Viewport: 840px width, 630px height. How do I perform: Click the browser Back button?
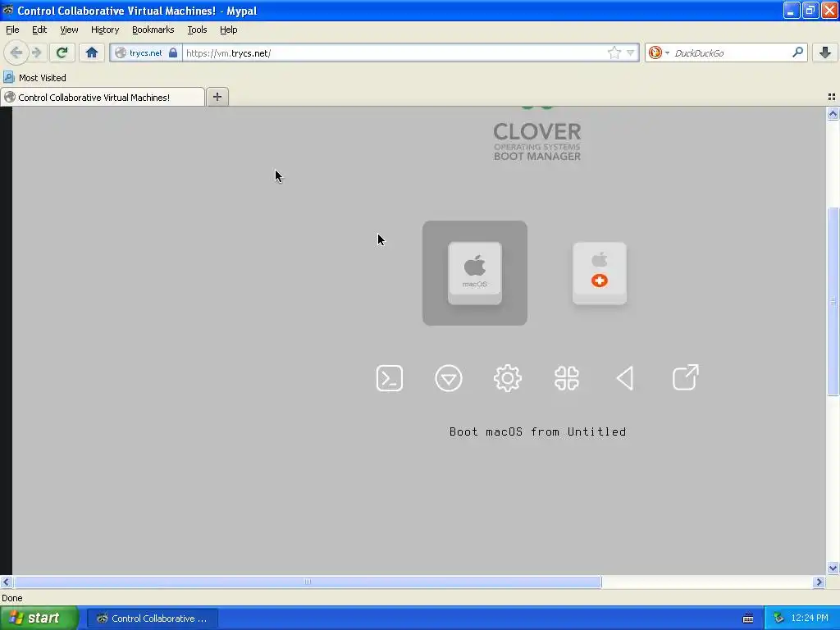[x=16, y=52]
